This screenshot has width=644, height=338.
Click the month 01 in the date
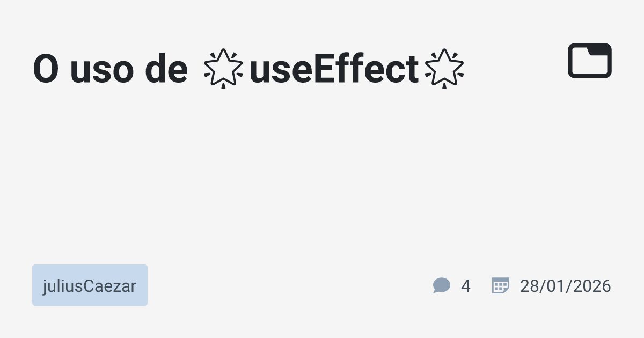click(555, 286)
